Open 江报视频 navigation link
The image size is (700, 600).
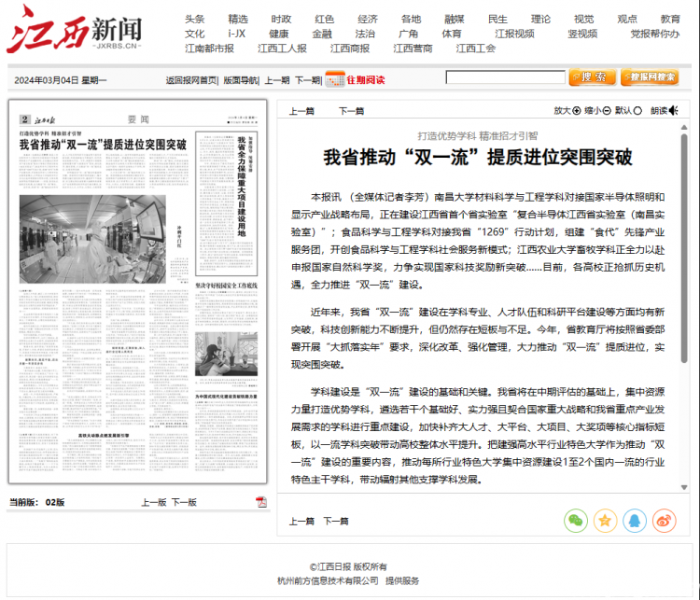[514, 34]
